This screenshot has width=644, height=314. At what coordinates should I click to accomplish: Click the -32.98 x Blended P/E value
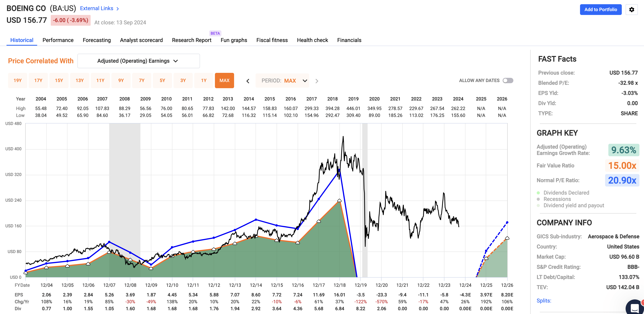click(x=628, y=83)
